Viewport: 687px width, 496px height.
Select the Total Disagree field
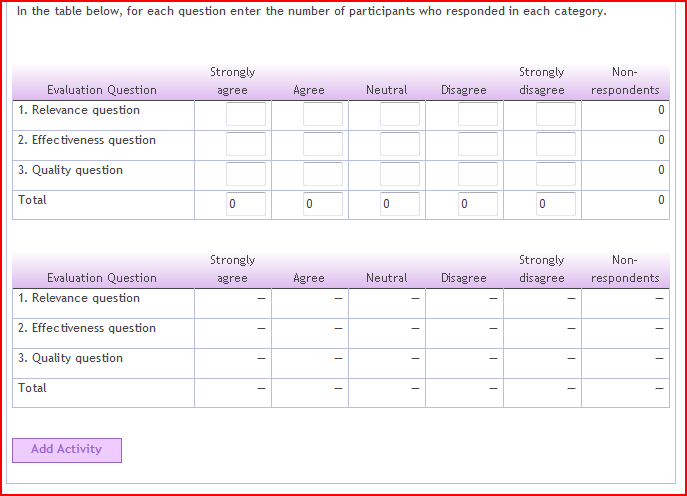[x=478, y=204]
